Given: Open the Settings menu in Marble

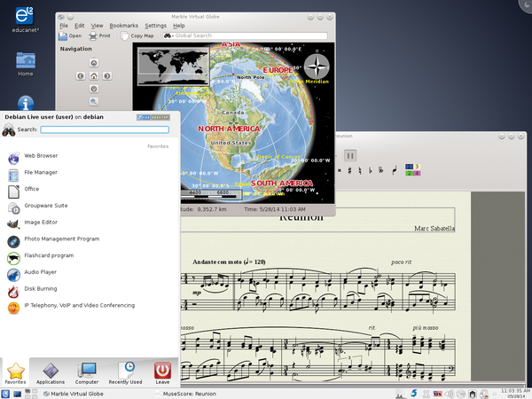Looking at the screenshot, I should point(156,26).
